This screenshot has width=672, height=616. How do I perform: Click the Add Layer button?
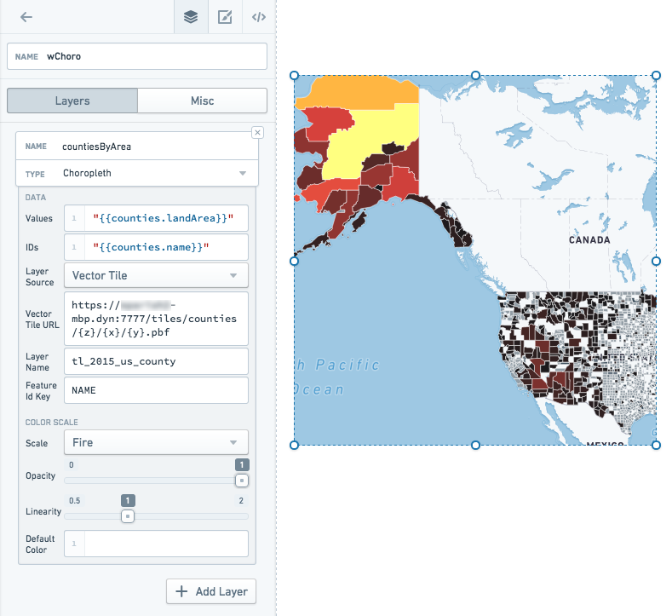point(211,591)
